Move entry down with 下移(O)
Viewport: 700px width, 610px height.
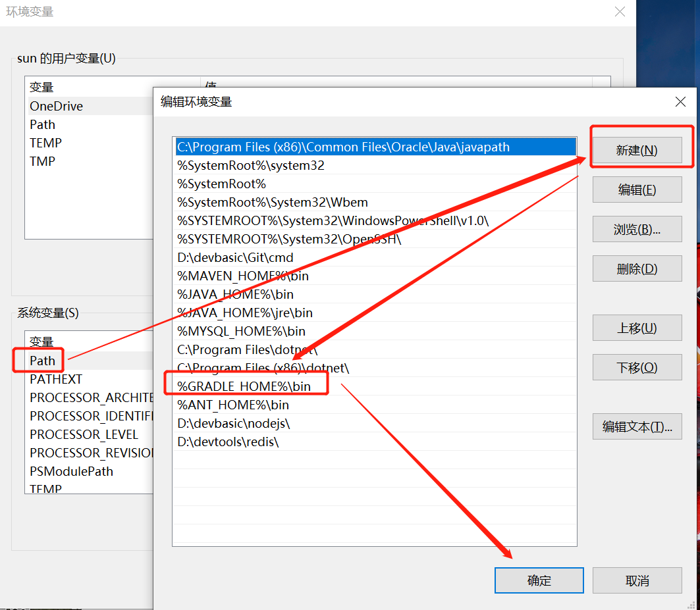coord(637,367)
